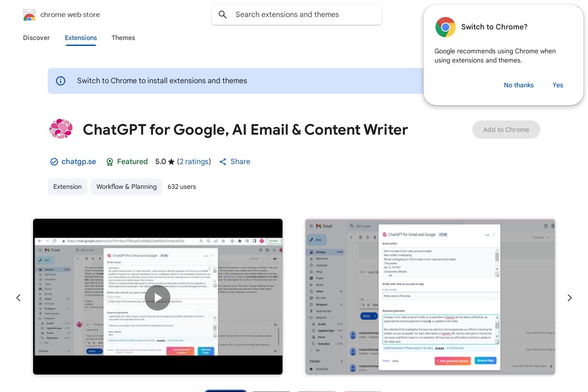Confirm with Yes button
This screenshot has width=588, height=392.
pos(558,85)
